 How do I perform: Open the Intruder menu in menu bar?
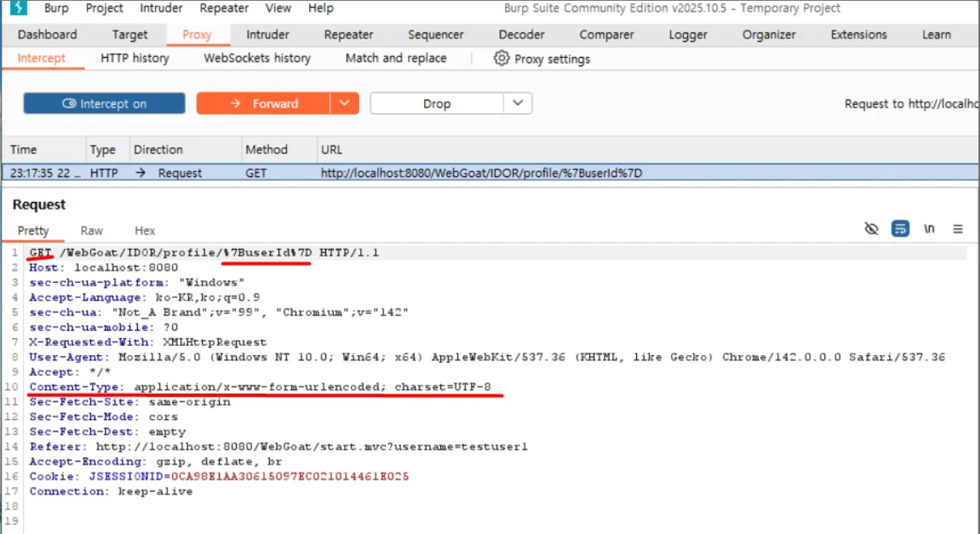pos(161,8)
